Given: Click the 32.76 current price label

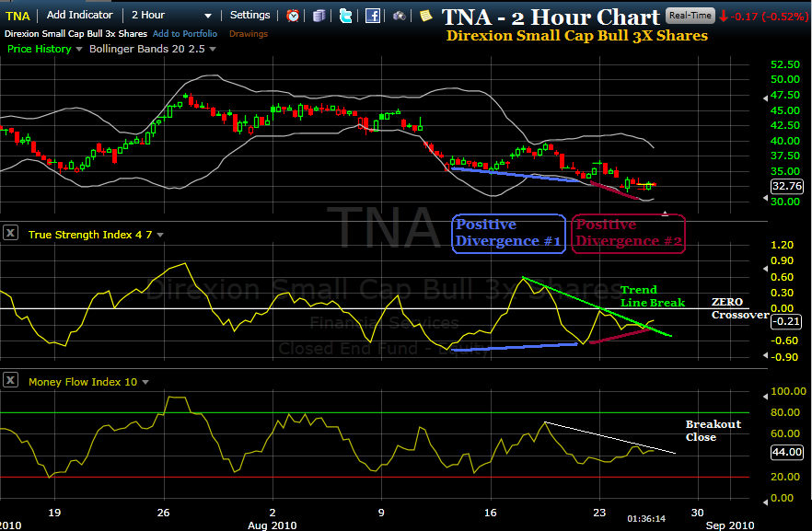Looking at the screenshot, I should (786, 186).
